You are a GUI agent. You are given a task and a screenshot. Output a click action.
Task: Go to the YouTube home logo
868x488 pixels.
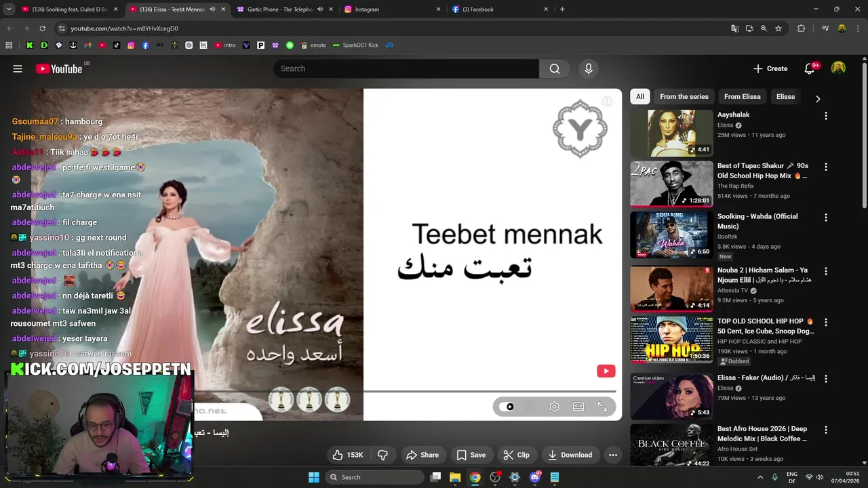coord(59,68)
